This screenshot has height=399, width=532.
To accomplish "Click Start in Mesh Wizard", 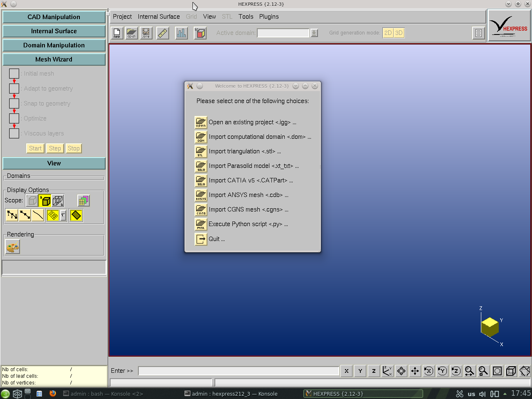I will coord(35,148).
